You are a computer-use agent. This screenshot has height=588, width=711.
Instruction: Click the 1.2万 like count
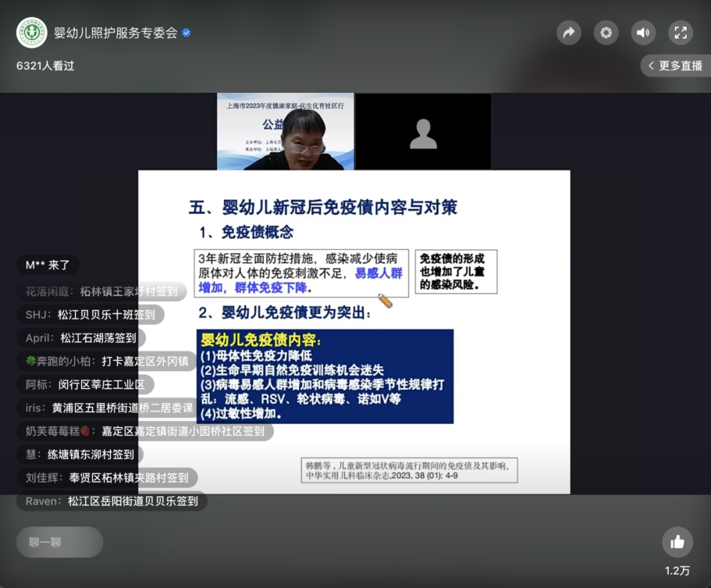(677, 571)
